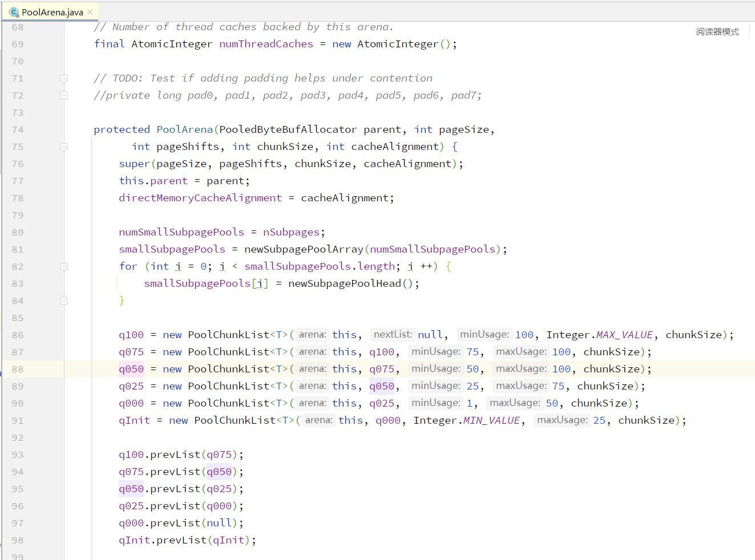Screen dimensions: 755x560
Task: Click qInit.prevList statement on line 98
Action: point(188,540)
